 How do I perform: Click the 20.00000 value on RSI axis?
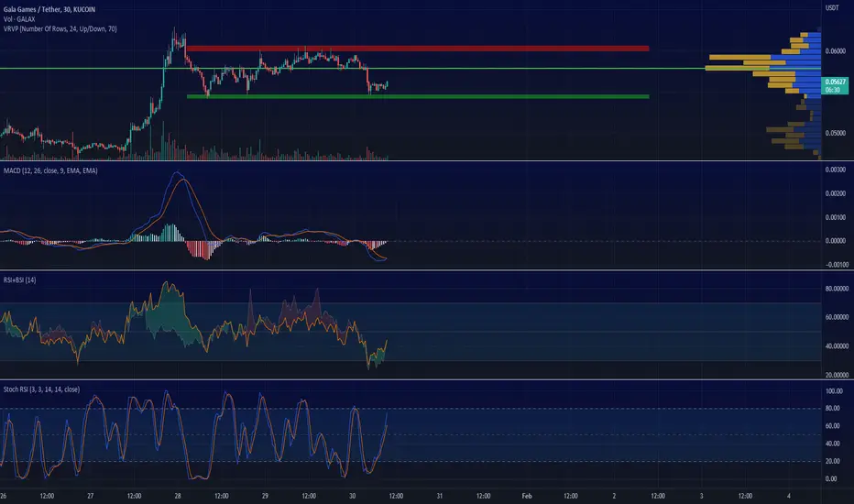pos(837,375)
